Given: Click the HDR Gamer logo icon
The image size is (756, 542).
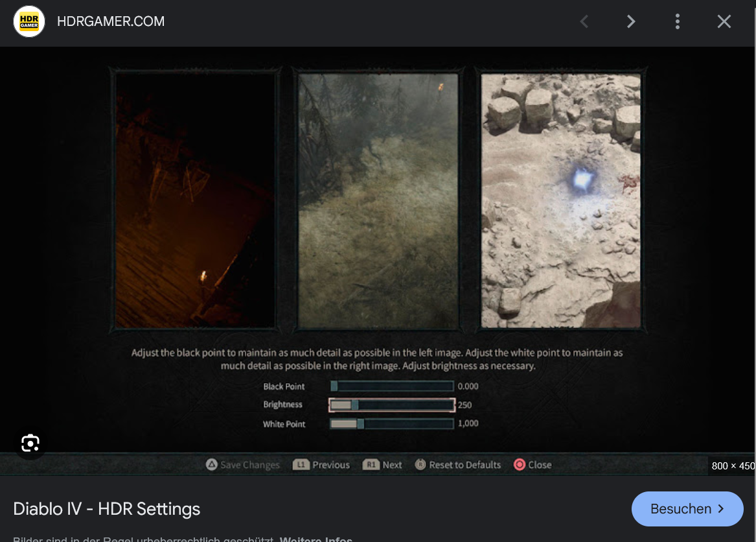Looking at the screenshot, I should 29,21.
